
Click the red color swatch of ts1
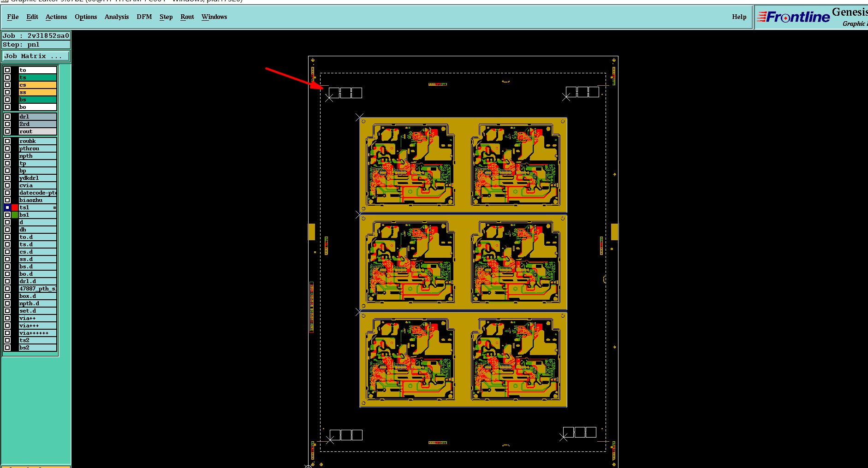tap(15, 207)
